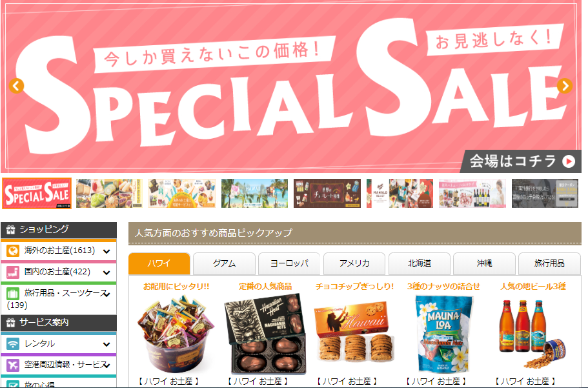
Task: Expand the 海外のお土産(1613) category
Action: coord(106,251)
